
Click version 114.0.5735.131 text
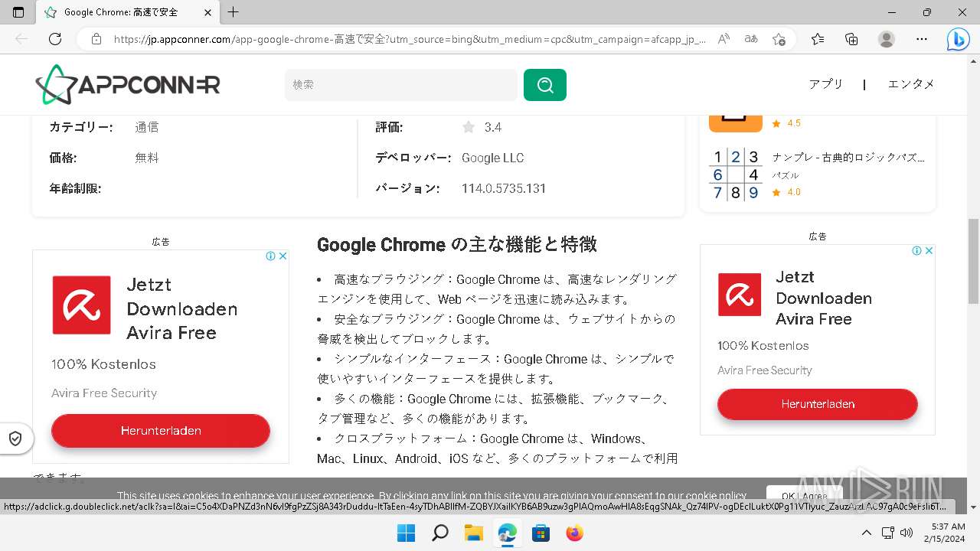coord(504,188)
